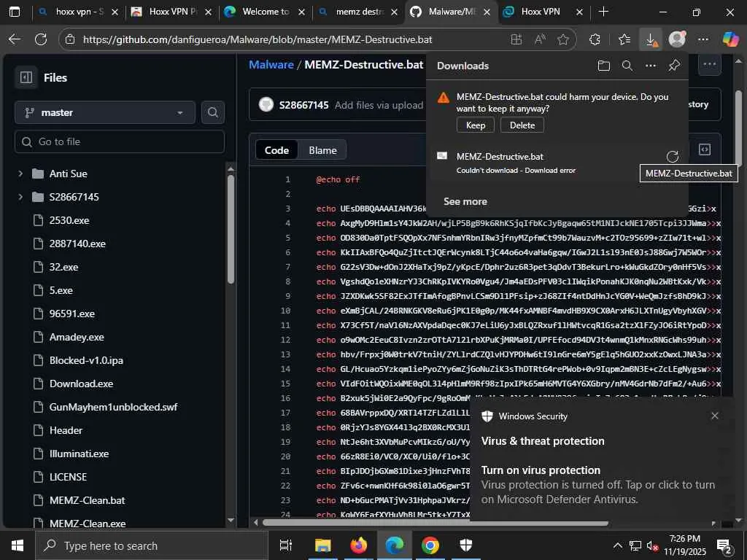Expand the S28667145 folder

tap(20, 197)
